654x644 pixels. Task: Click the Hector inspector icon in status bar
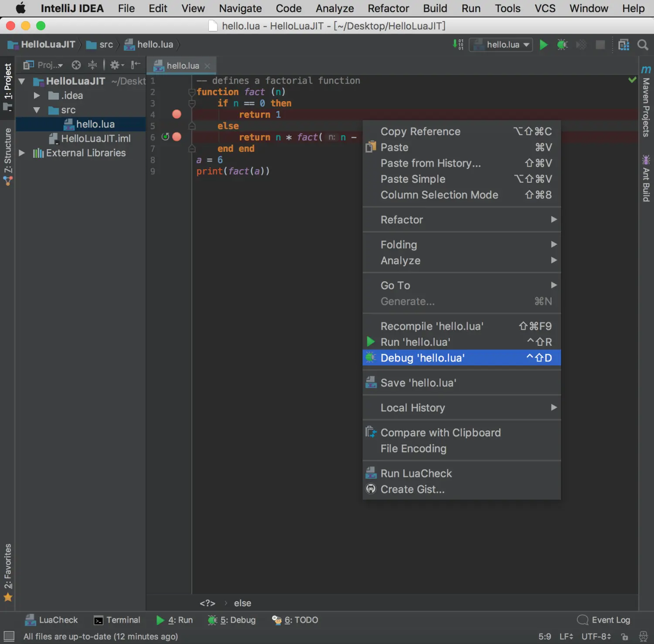[643, 637]
